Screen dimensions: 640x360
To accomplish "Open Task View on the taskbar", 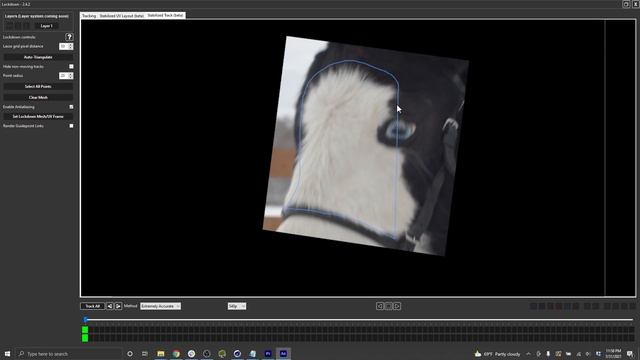I will [145, 353].
